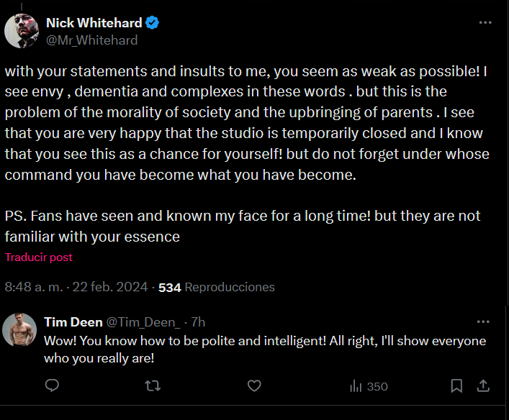Click the 7h reply timestamp
Image resolution: width=509 pixels, height=420 pixels.
tap(198, 322)
